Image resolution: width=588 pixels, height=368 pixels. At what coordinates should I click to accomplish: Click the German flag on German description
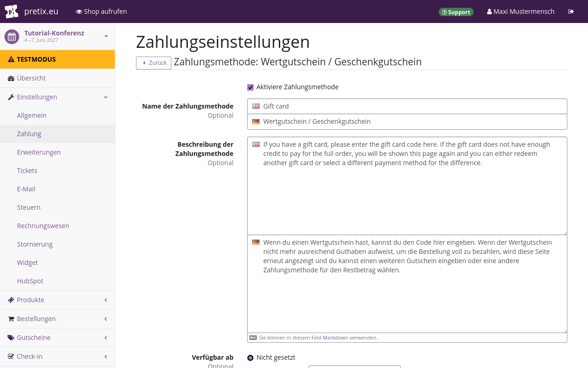[x=256, y=242]
